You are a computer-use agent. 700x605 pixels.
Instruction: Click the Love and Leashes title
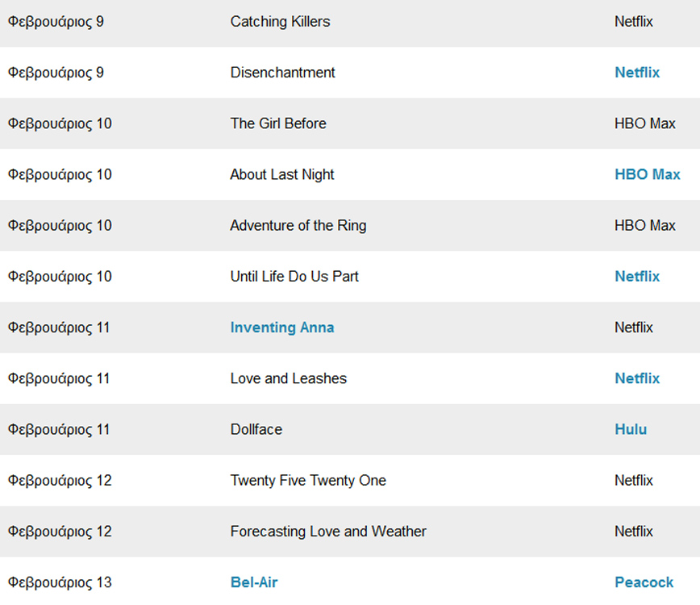tap(288, 378)
